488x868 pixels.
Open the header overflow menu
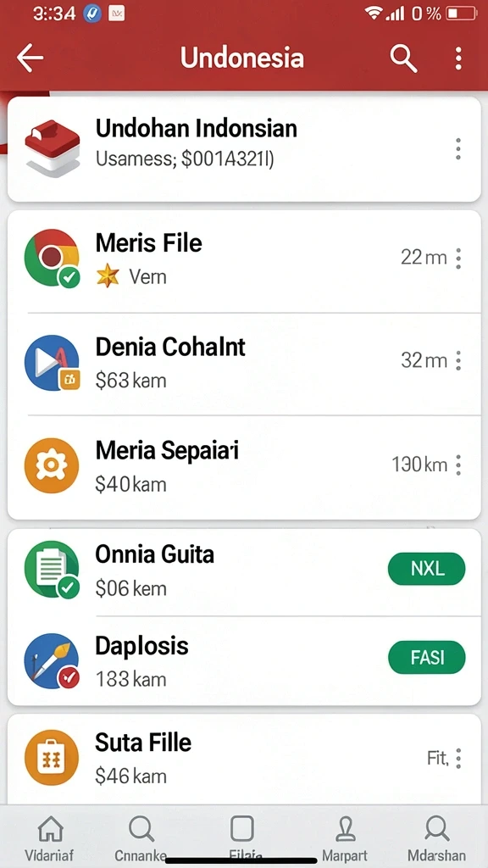[x=458, y=58]
